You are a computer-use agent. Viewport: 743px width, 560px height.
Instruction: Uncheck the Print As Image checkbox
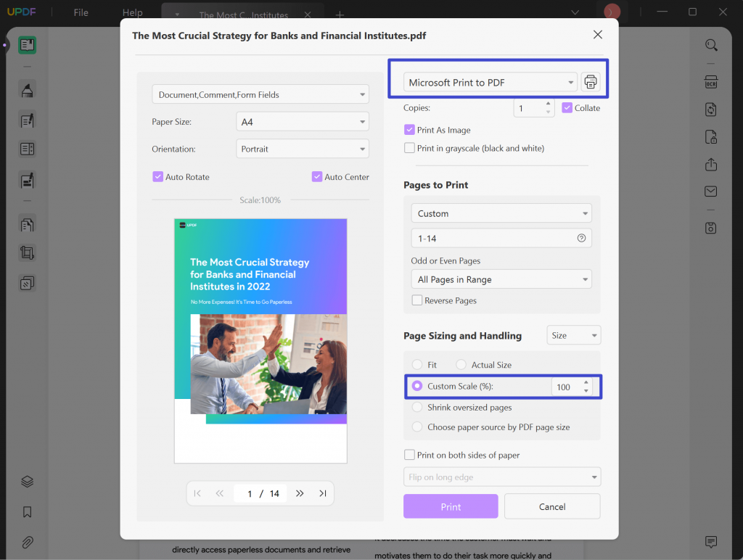410,129
